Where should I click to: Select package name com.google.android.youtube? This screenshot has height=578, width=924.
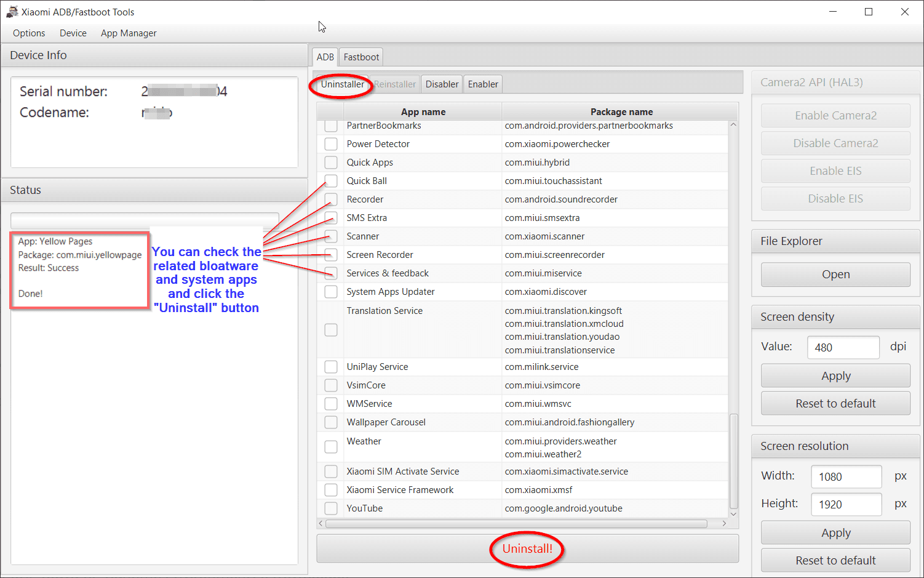click(564, 508)
